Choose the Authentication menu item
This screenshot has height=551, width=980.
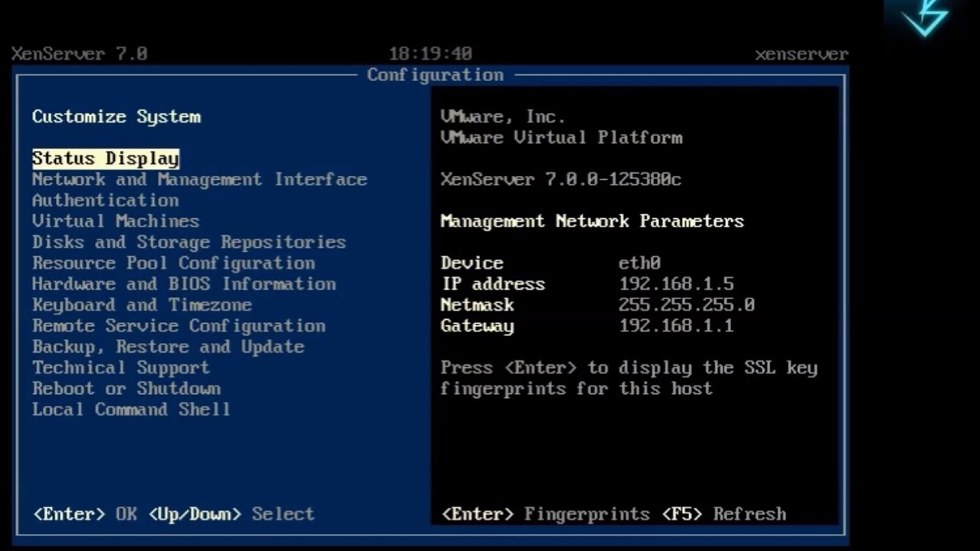(106, 201)
